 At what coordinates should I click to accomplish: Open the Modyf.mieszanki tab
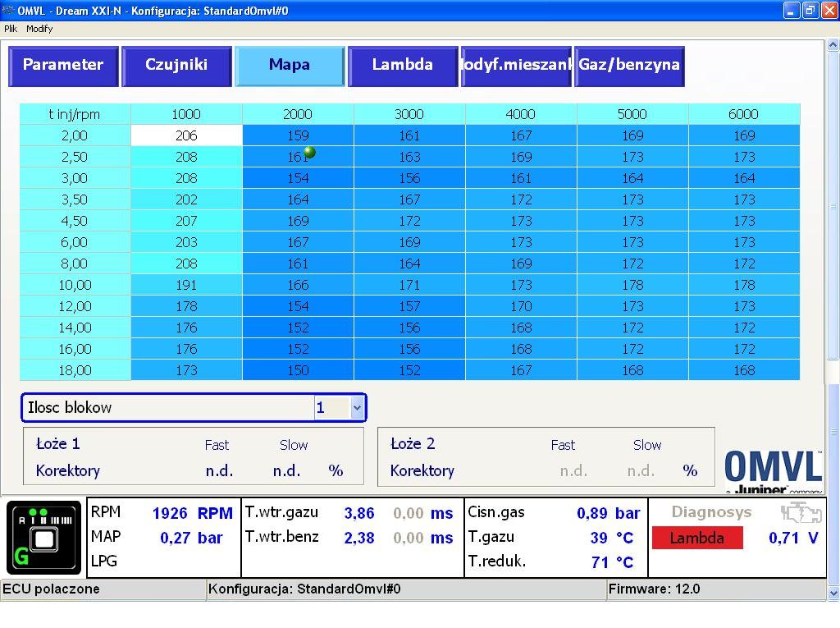pos(516,66)
